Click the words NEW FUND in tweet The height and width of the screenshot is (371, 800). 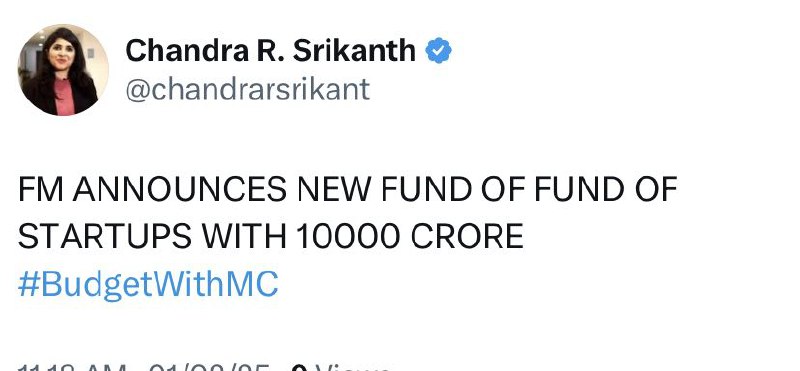(x=384, y=189)
